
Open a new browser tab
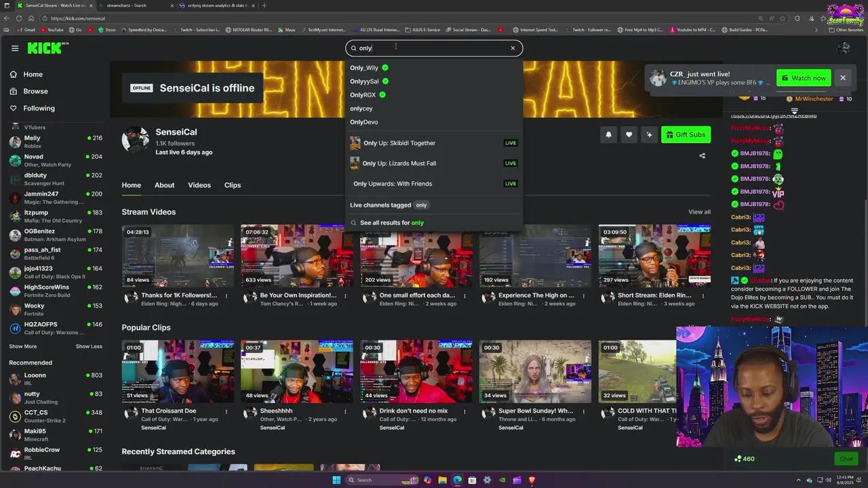tap(264, 5)
